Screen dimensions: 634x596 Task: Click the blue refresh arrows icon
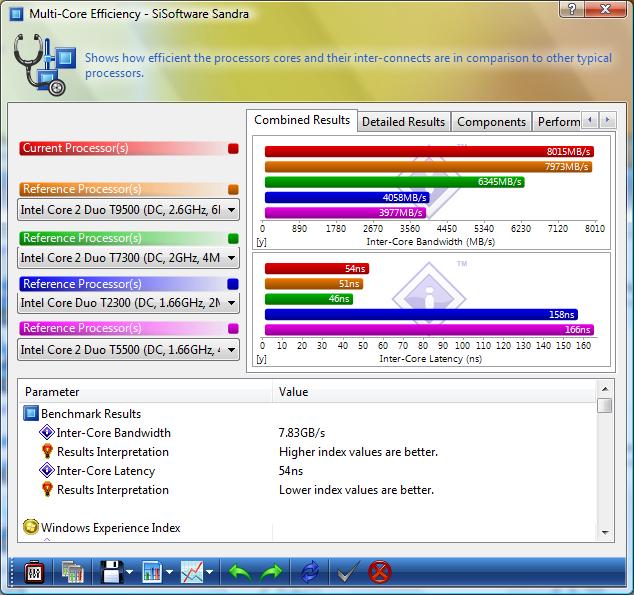click(x=309, y=572)
